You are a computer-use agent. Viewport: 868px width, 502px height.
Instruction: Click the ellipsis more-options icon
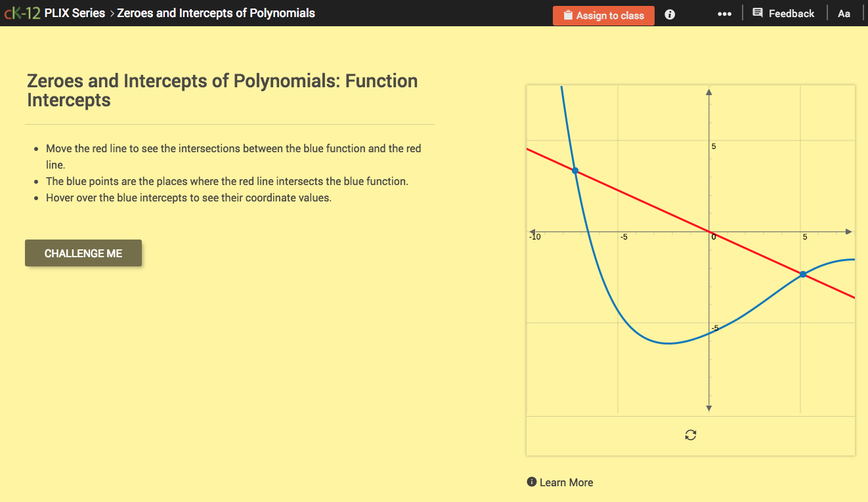coord(724,12)
